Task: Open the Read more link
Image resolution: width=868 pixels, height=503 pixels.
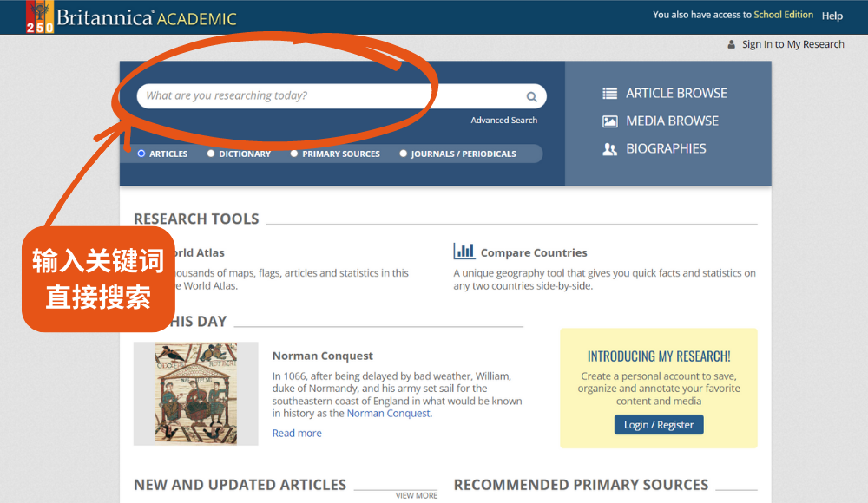Action: [x=297, y=434]
